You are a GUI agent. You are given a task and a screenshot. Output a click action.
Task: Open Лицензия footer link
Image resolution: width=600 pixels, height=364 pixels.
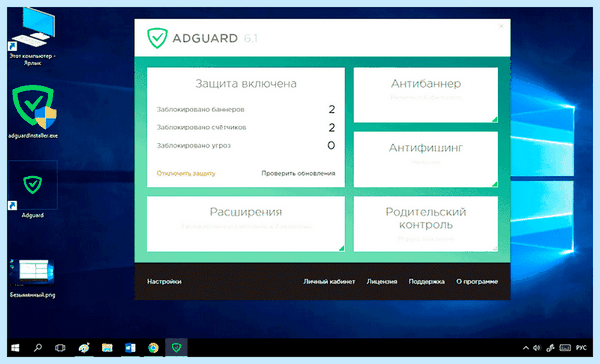tap(382, 281)
